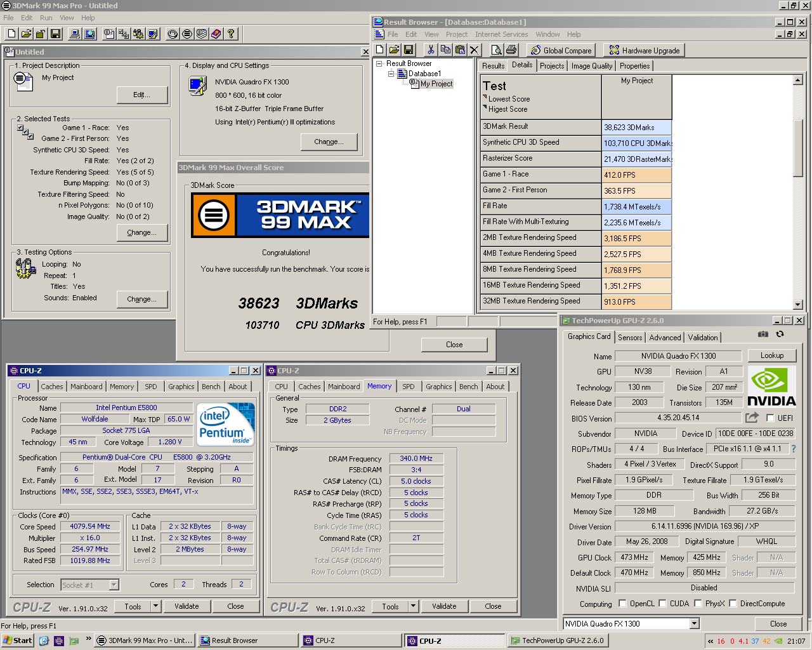Open Tools dropdown arrow in left CPU-Z window

155,606
